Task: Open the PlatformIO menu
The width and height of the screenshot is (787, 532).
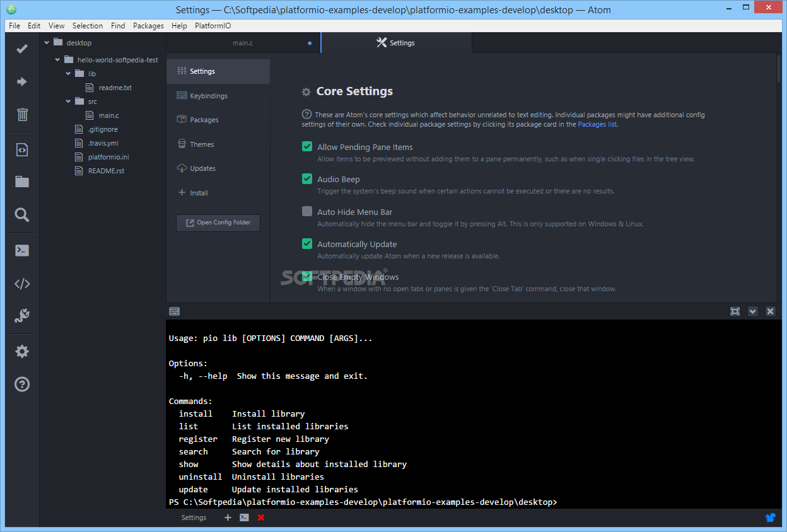Action: tap(213, 26)
